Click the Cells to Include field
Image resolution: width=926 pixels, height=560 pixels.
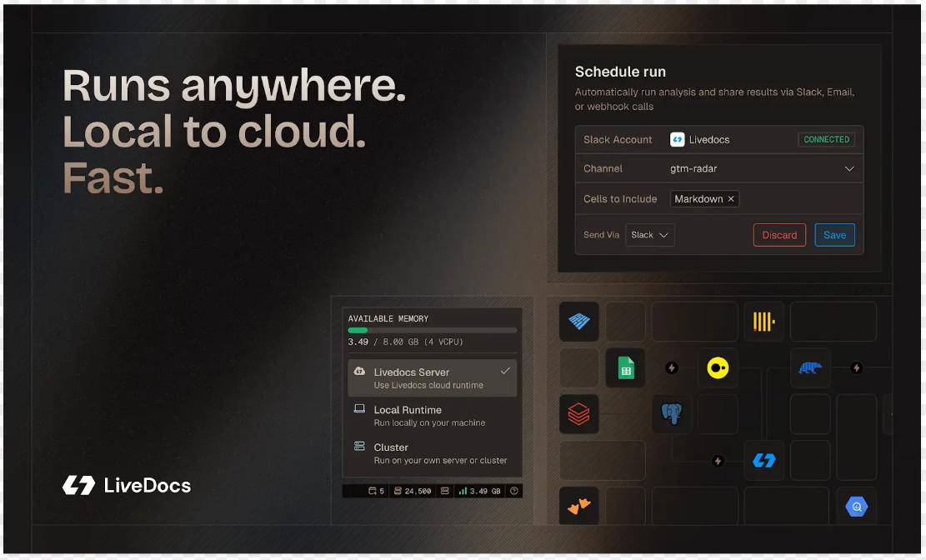(x=792, y=199)
